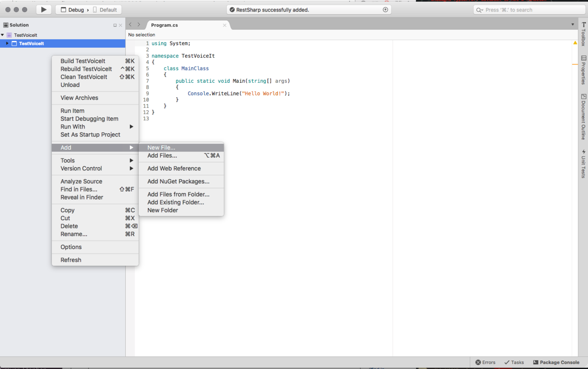Select Build TestVoiceIt in context menu
Viewport: 588px width, 369px height.
(83, 61)
